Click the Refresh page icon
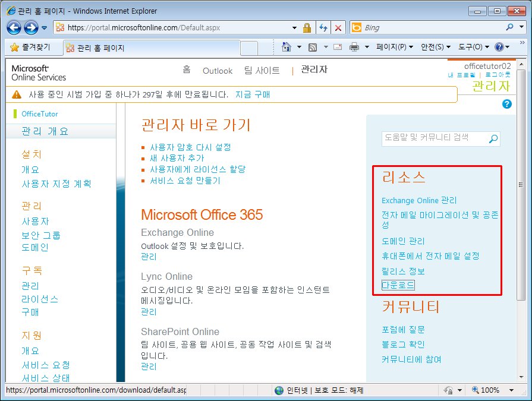 pos(323,28)
